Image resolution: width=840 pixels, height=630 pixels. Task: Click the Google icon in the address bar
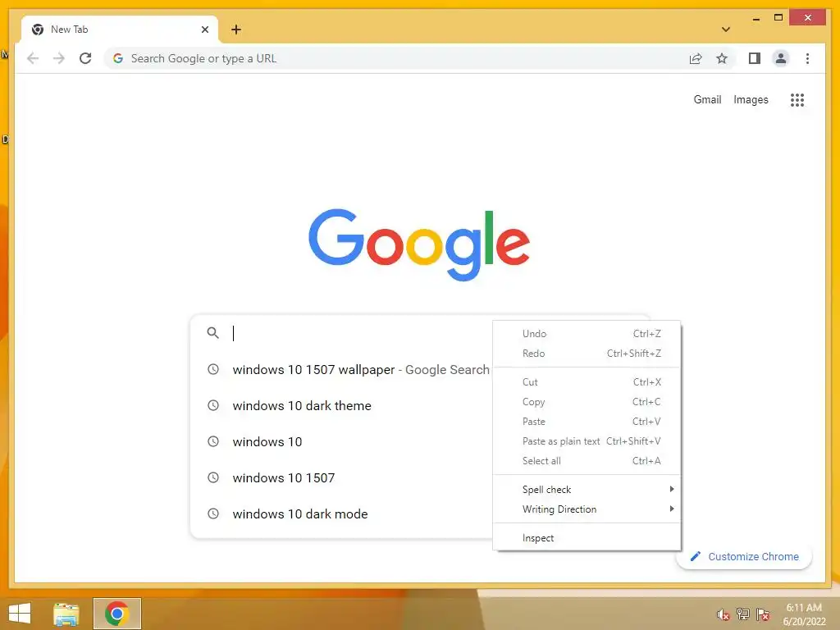click(118, 58)
